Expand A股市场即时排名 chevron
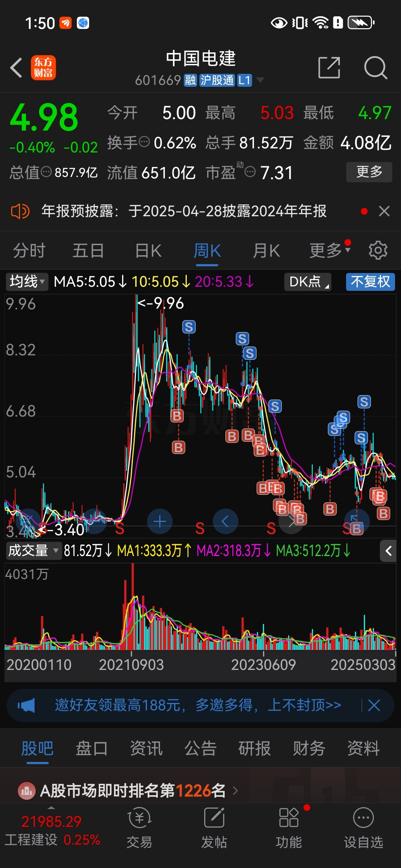This screenshot has height=868, width=401. point(235,791)
